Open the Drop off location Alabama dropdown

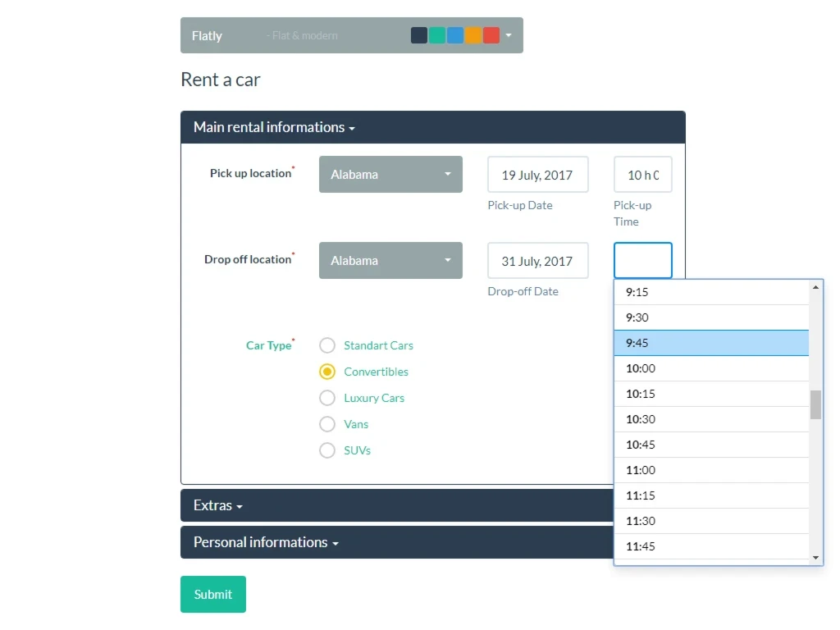390,261
